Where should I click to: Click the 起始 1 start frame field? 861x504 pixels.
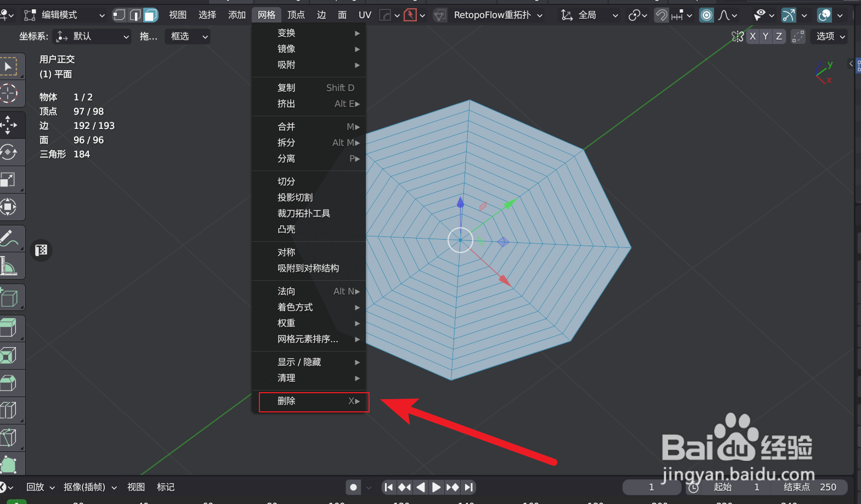coord(736,487)
